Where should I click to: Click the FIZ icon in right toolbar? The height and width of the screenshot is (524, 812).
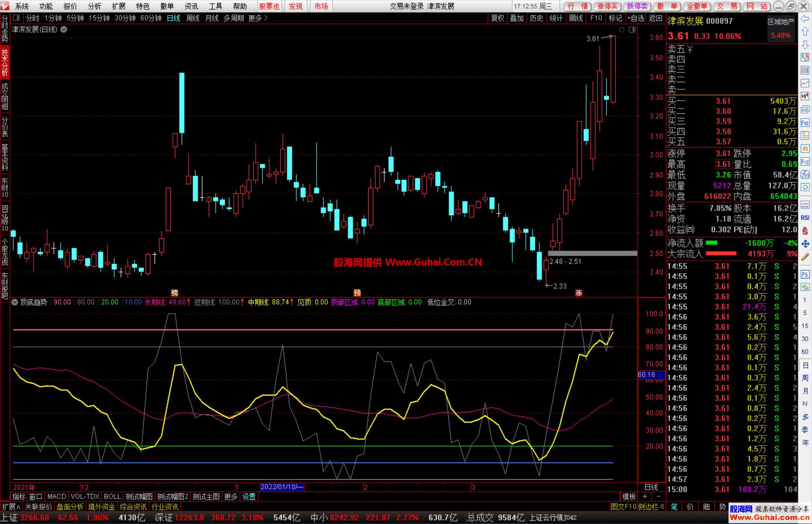pos(805,162)
